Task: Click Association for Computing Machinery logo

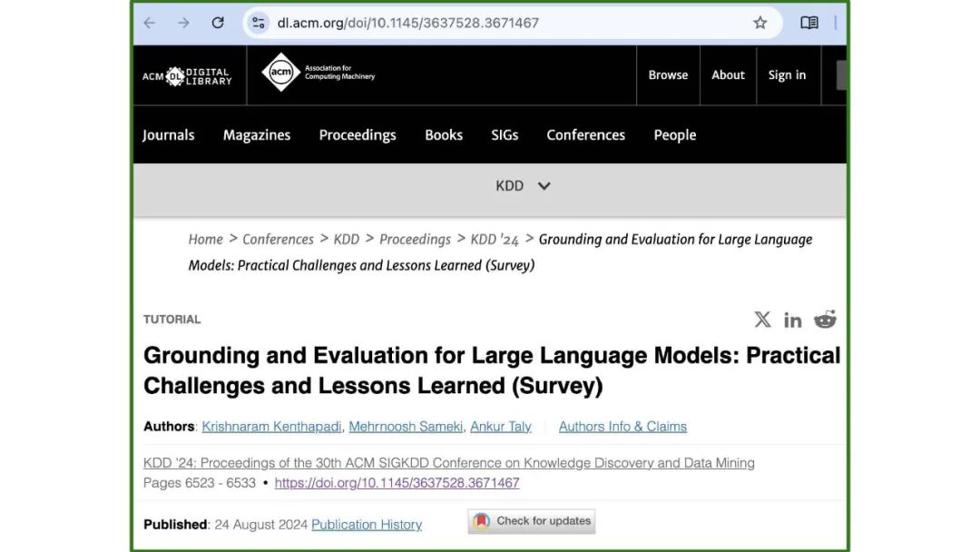Action: [318, 73]
